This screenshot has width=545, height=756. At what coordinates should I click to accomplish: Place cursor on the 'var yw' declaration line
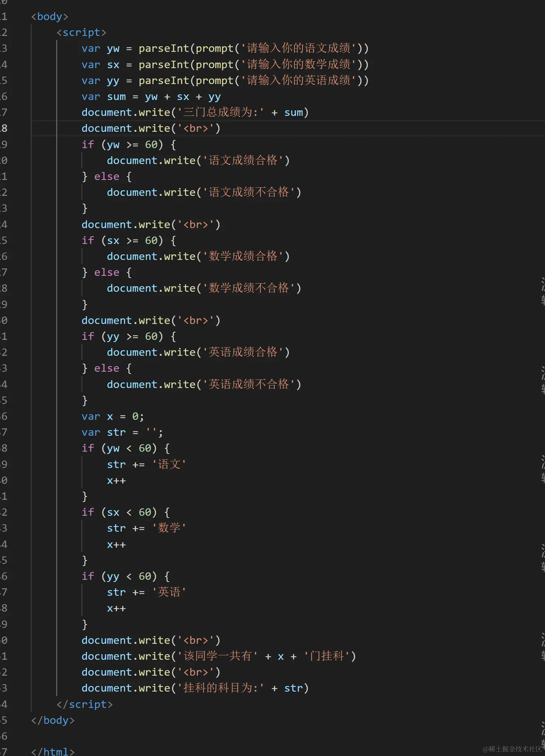[x=225, y=48]
